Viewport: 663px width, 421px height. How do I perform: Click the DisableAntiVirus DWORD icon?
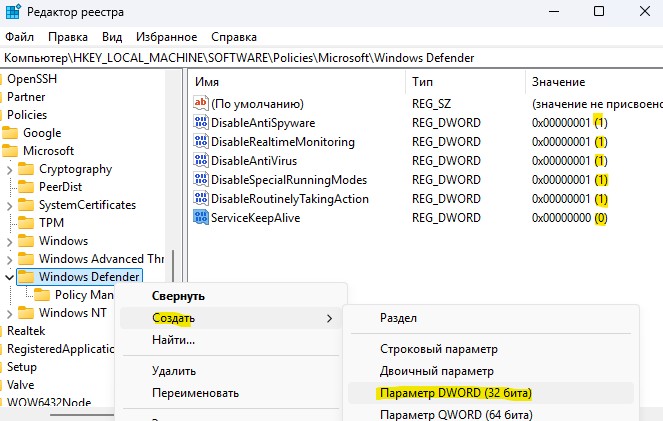(x=201, y=160)
